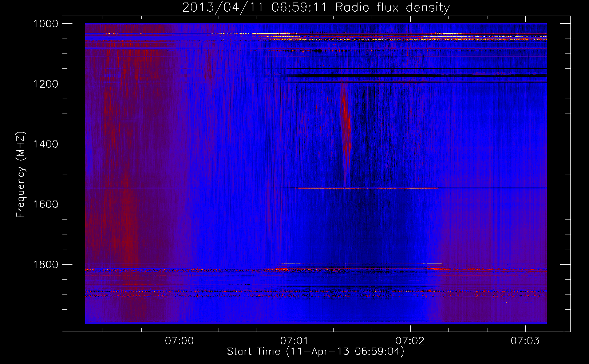The height and width of the screenshot is (364, 589).
Task: Click the 1800 frequency tick label
Action: point(46,264)
